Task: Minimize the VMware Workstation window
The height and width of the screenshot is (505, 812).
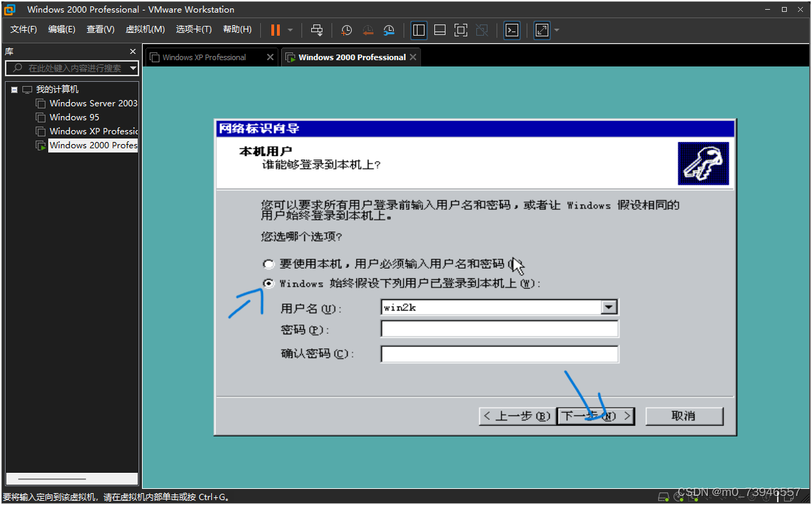Action: click(x=767, y=9)
